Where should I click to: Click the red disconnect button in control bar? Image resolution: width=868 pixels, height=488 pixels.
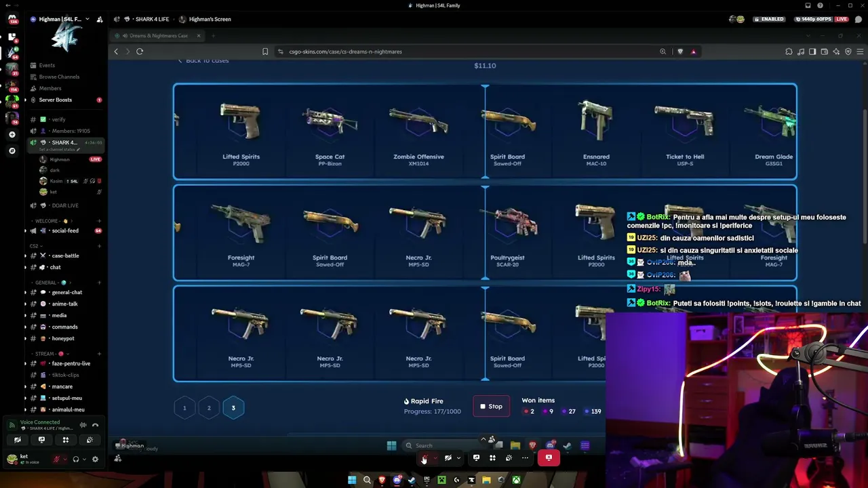pos(549,458)
